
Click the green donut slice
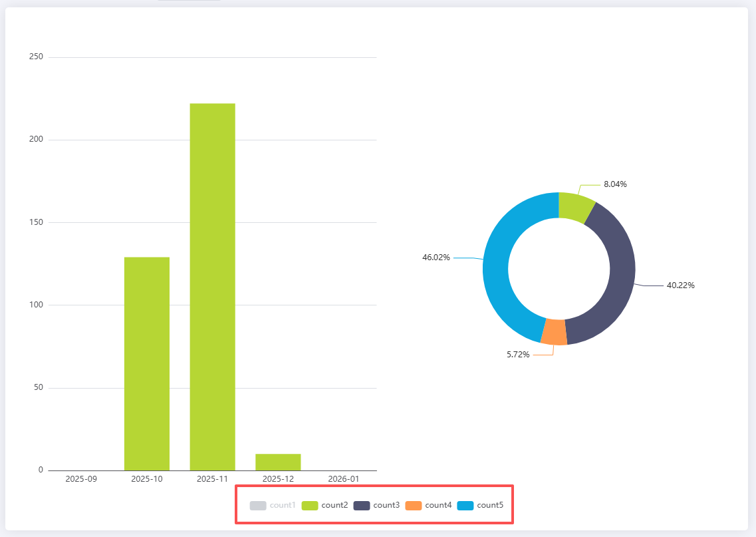[x=574, y=207]
